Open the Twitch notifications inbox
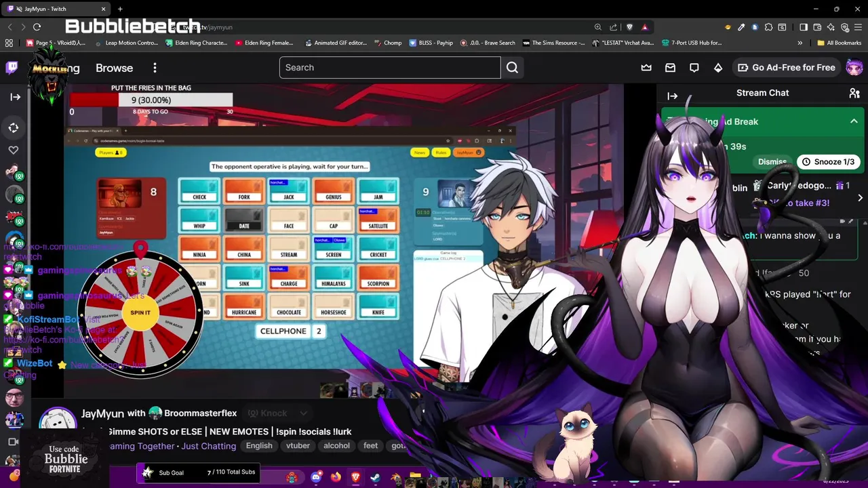Image resolution: width=868 pixels, height=488 pixels. (x=670, y=68)
